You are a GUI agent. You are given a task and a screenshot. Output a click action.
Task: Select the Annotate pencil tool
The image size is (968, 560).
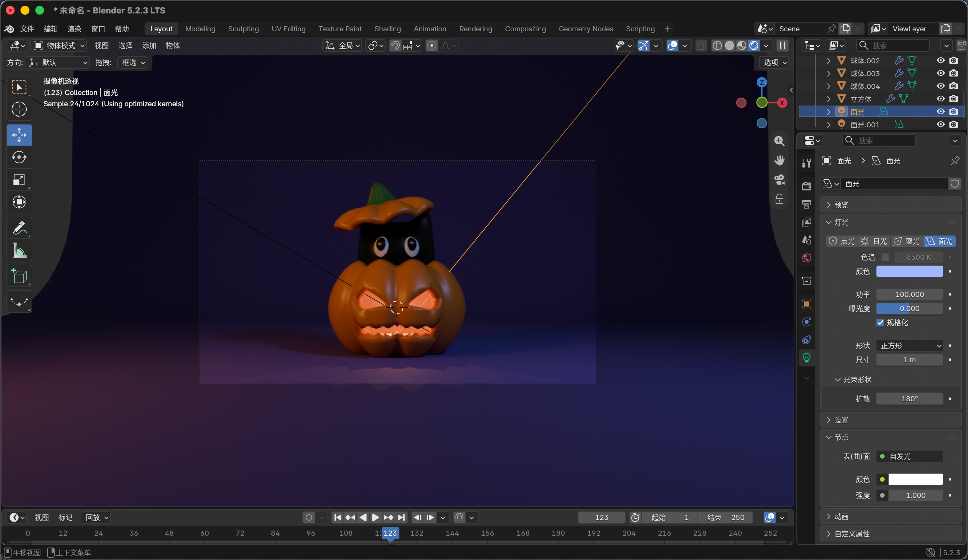[x=19, y=228]
